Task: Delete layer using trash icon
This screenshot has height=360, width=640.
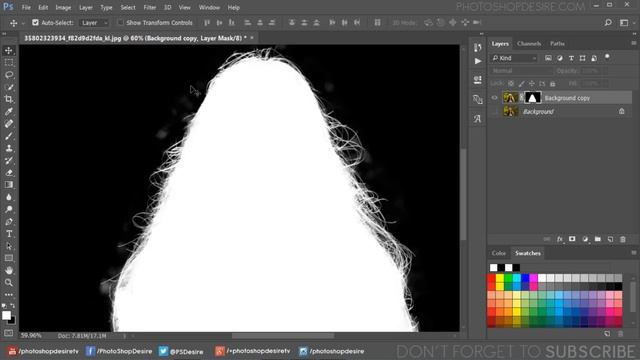Action: [x=623, y=239]
